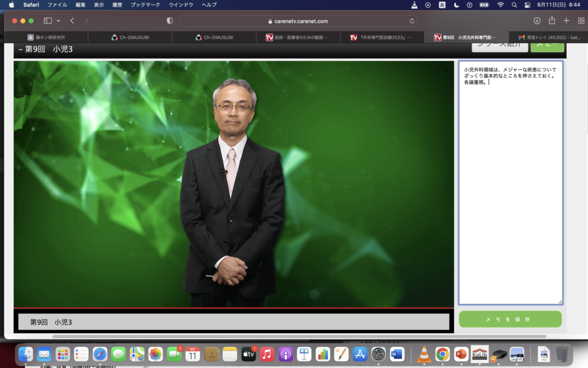588x368 pixels.
Task: Open the 履歴 menu in the menu bar
Action: pyautogui.click(x=117, y=5)
